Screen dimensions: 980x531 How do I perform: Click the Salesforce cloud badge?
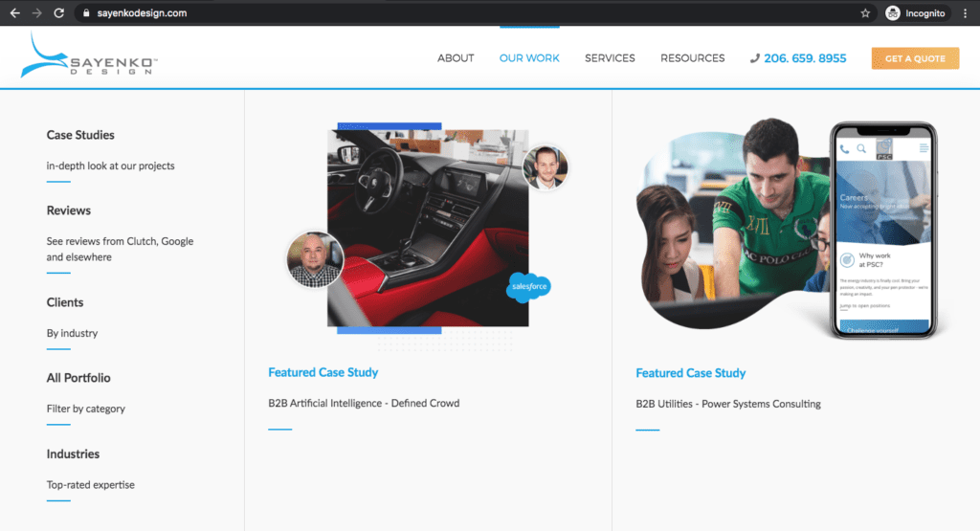(529, 286)
